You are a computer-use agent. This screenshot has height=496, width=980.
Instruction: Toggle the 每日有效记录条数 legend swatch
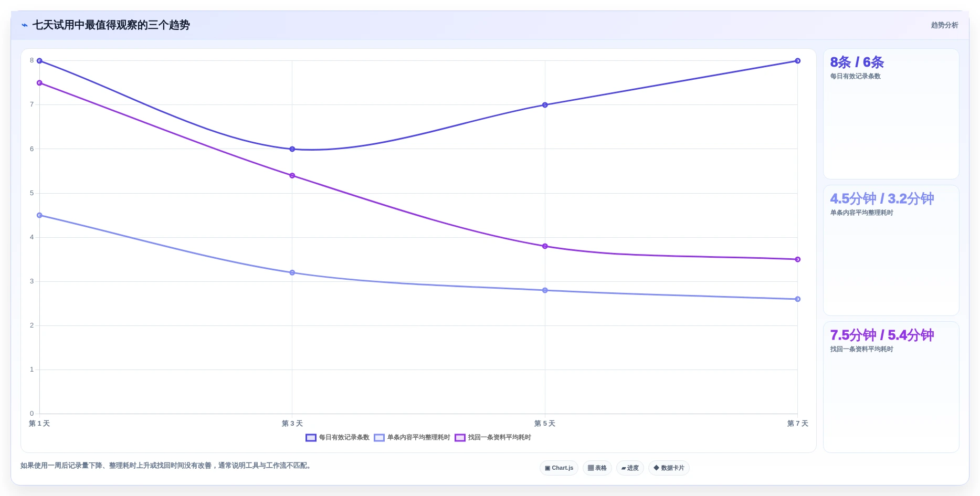click(x=311, y=438)
